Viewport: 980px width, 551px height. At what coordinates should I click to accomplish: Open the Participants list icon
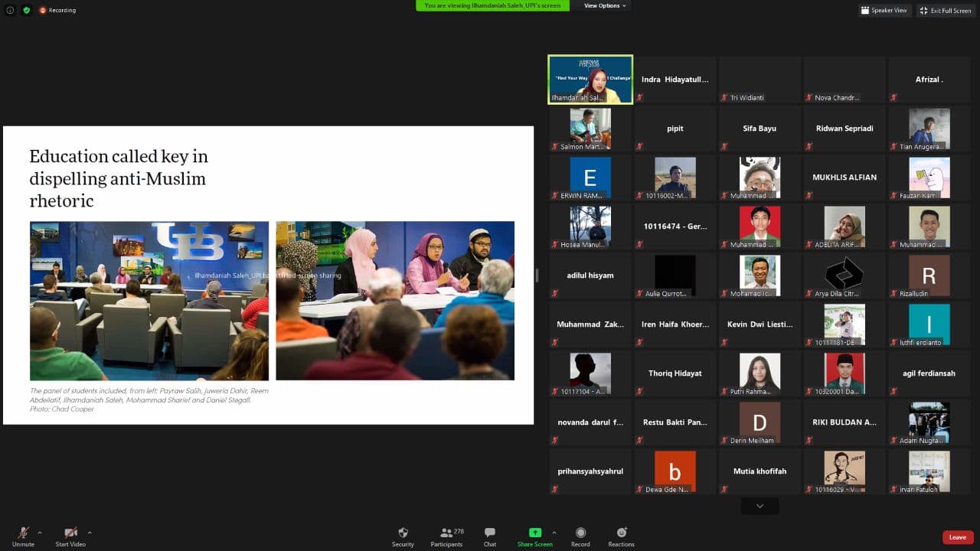point(446,533)
